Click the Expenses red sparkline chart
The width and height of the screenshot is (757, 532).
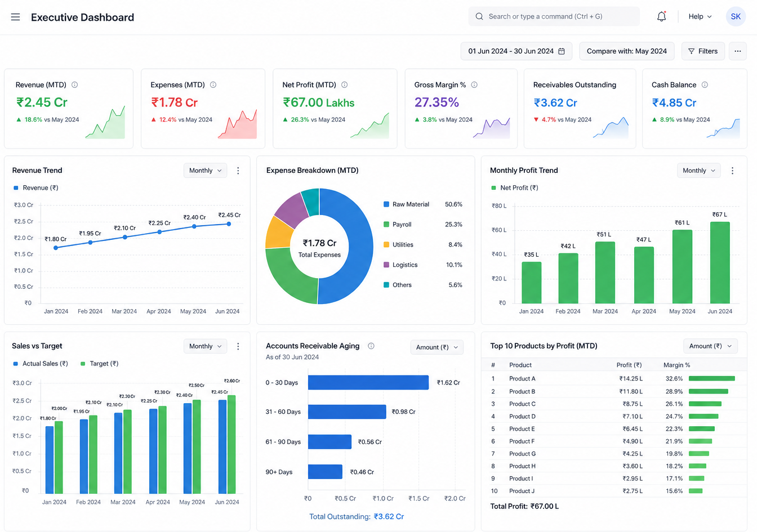pos(237,124)
